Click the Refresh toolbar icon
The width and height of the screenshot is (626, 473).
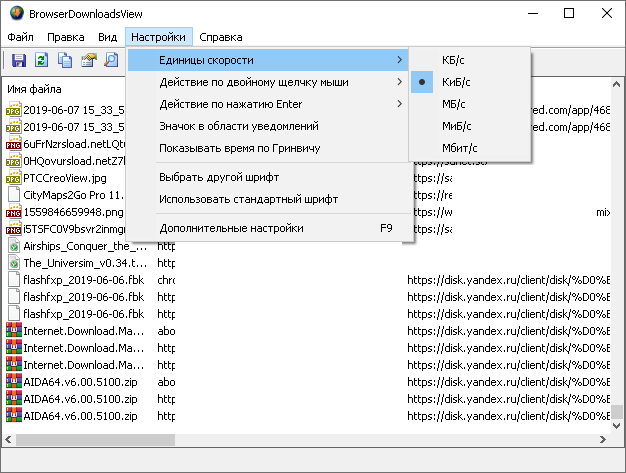coord(42,60)
